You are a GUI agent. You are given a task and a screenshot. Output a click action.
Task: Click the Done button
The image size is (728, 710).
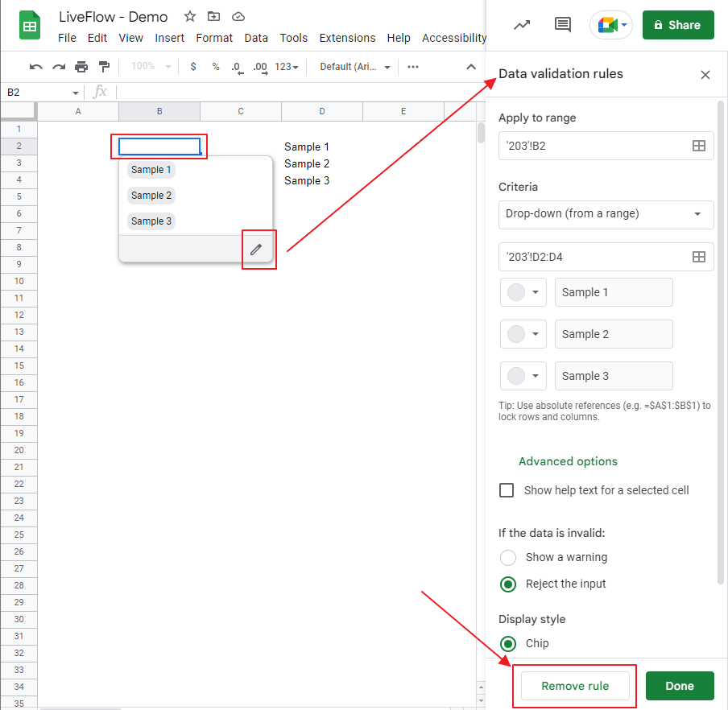tap(680, 686)
